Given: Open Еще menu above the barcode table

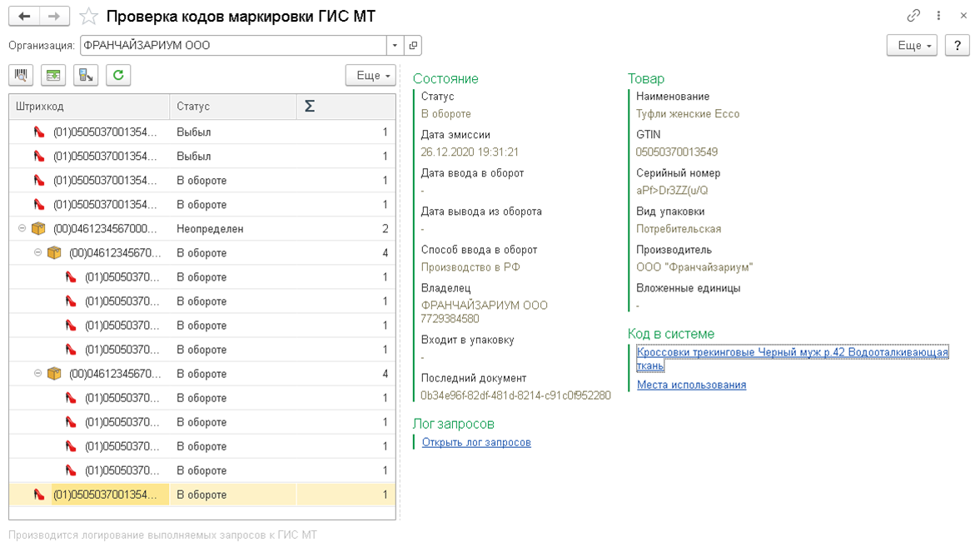Looking at the screenshot, I should click(x=371, y=76).
